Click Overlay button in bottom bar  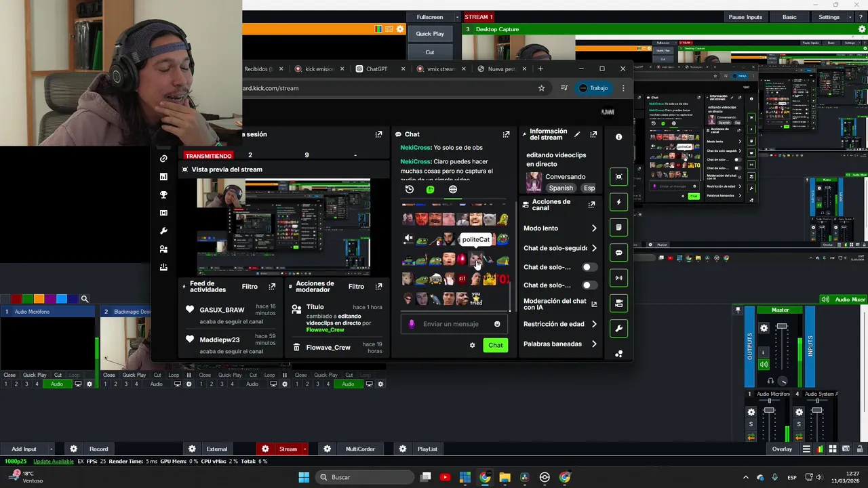click(782, 449)
